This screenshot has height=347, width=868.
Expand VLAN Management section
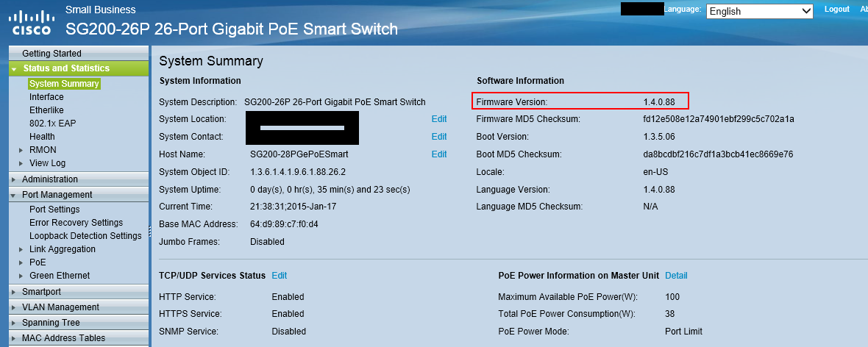point(79,307)
